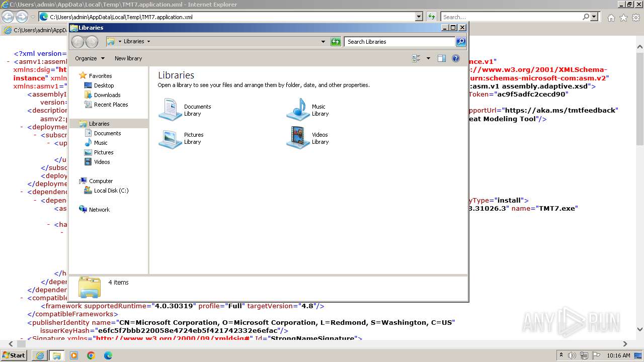Open Google Chrome taskbar icon

click(91, 355)
